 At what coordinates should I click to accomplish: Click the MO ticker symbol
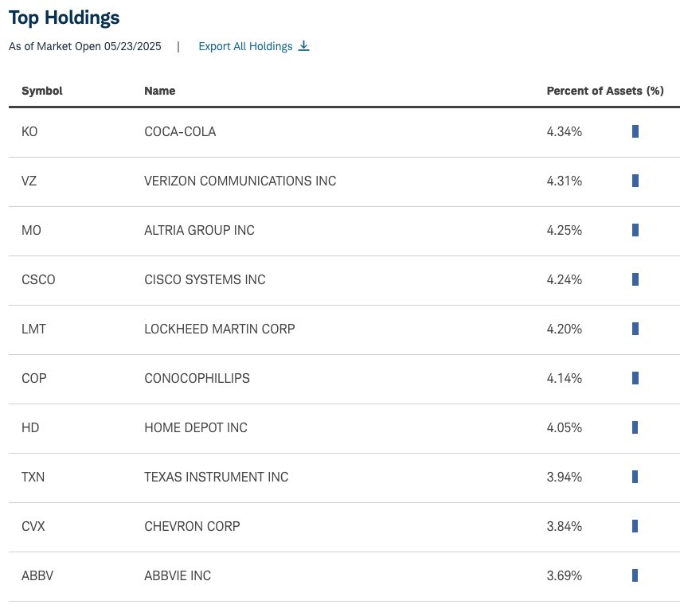(x=31, y=230)
